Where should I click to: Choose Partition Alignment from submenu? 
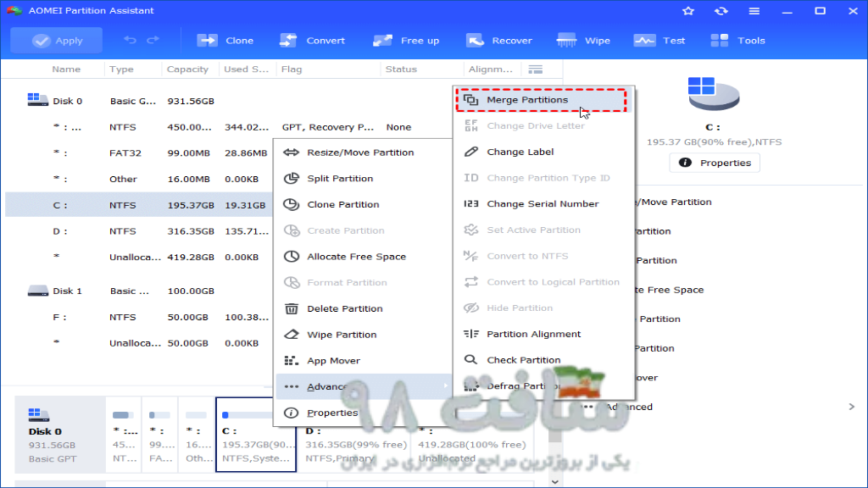click(x=543, y=334)
